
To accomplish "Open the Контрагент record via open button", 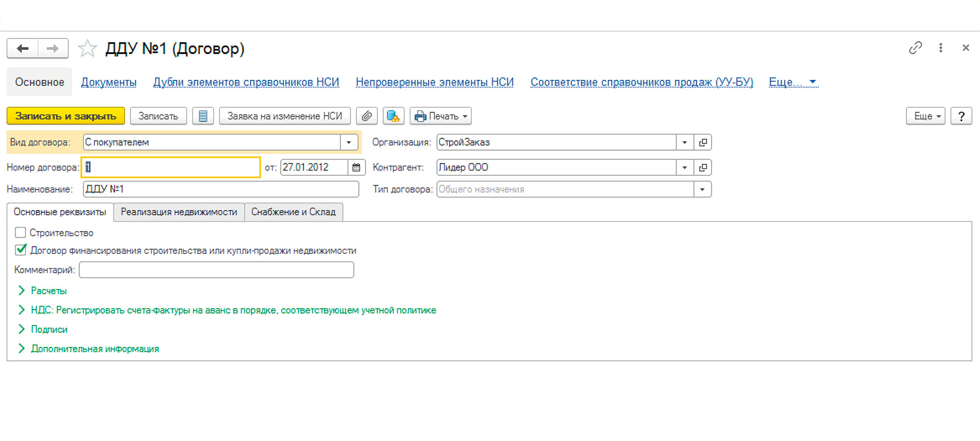I will (x=703, y=168).
